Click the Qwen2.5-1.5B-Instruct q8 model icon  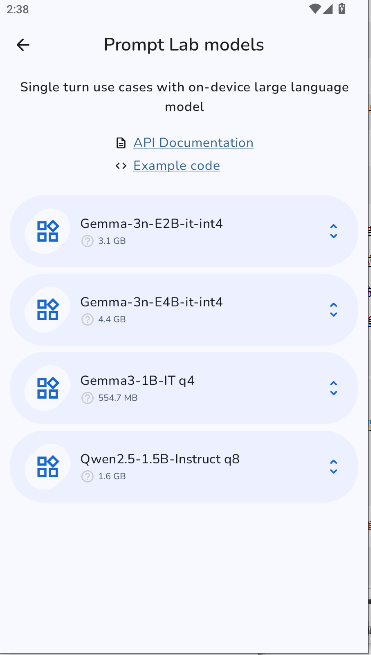tap(48, 467)
